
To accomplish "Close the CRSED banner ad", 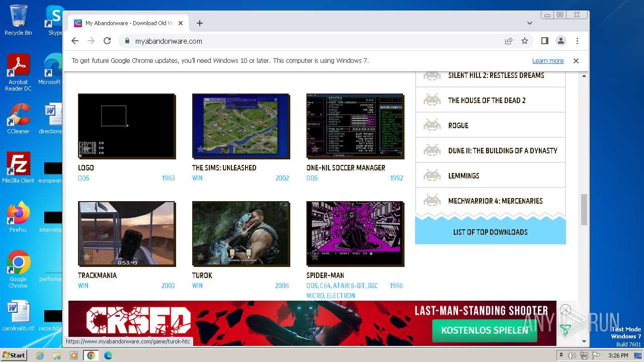I will [x=566, y=310].
